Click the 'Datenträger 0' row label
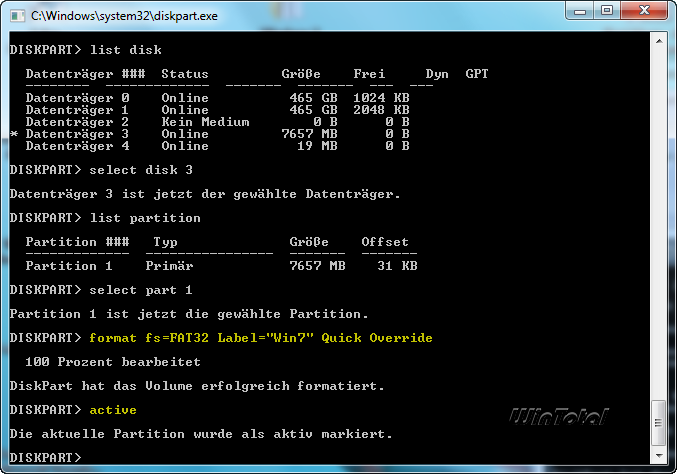Screen dimensions: 677x474 (x=77, y=98)
